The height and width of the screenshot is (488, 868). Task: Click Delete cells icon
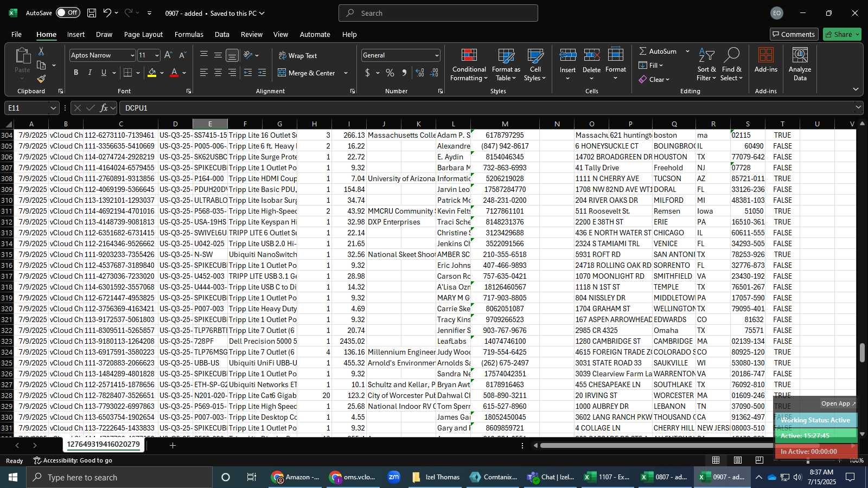(x=591, y=55)
